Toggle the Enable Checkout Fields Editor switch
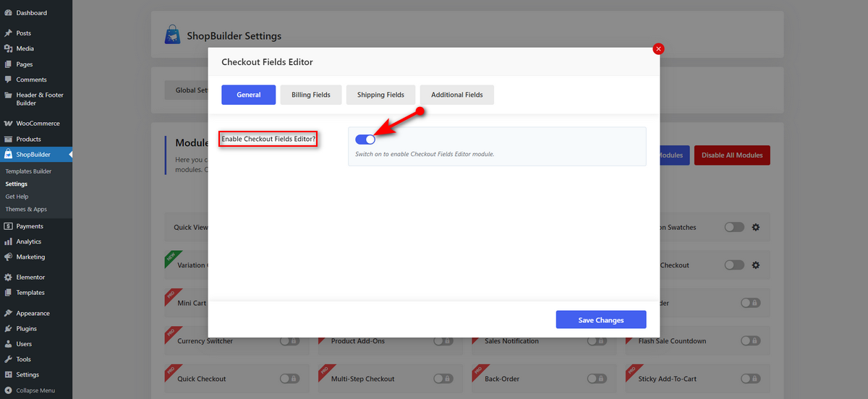The image size is (868, 399). coord(365,140)
